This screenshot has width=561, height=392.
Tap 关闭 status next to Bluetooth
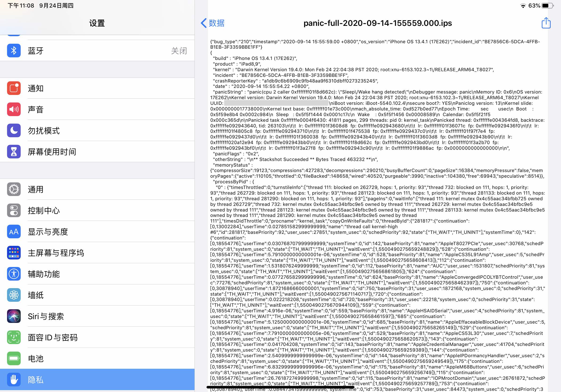point(179,51)
